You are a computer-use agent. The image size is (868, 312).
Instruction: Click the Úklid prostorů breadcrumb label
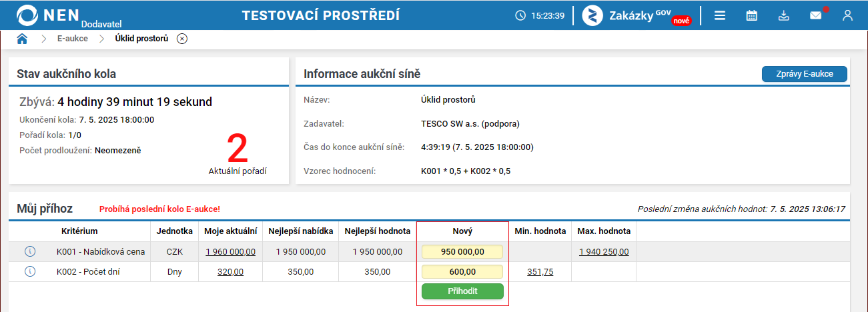[142, 39]
